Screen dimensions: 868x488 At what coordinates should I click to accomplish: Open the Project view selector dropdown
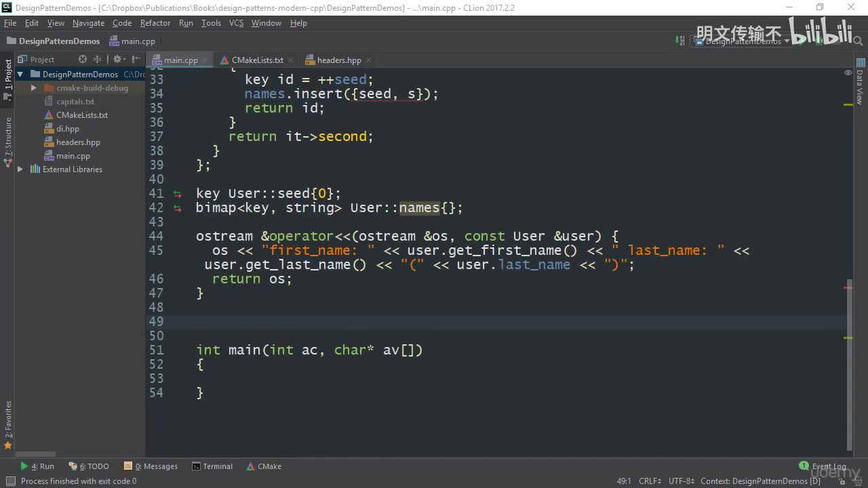(36, 60)
